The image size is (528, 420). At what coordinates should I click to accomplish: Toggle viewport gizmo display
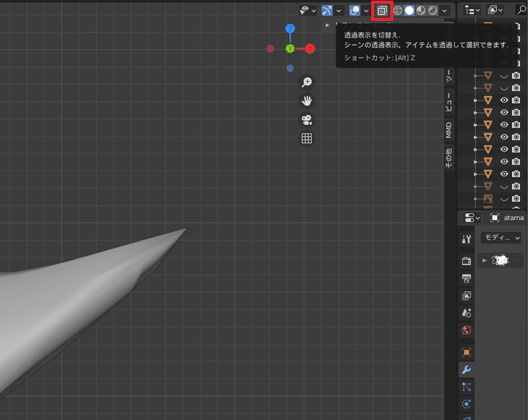[327, 11]
